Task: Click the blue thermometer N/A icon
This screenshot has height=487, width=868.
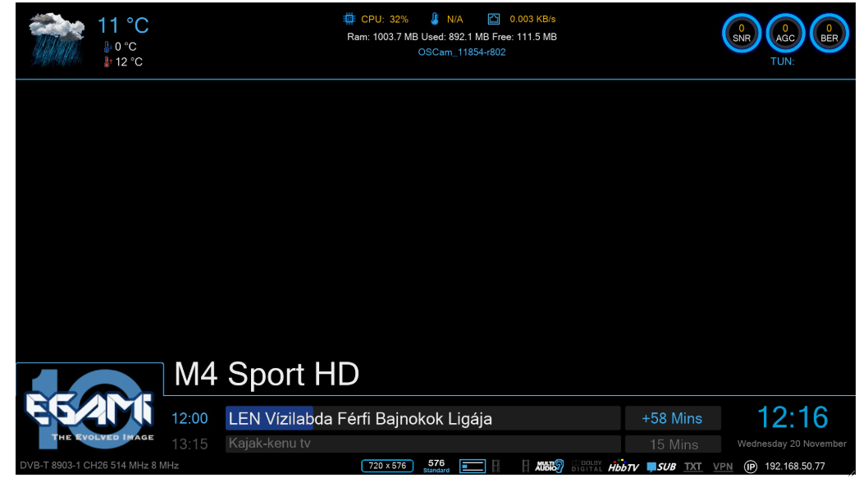Action: (435, 19)
